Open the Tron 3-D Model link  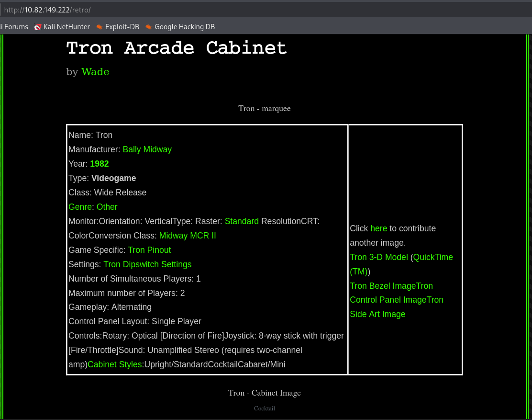click(x=378, y=257)
